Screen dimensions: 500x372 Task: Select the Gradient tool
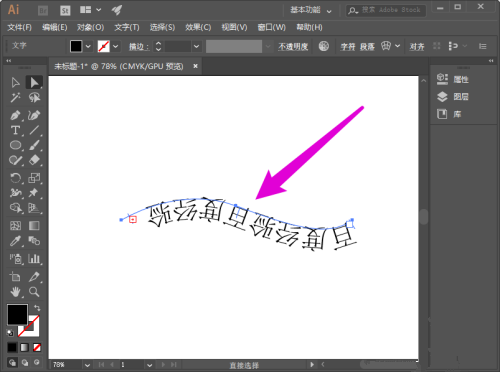34,226
